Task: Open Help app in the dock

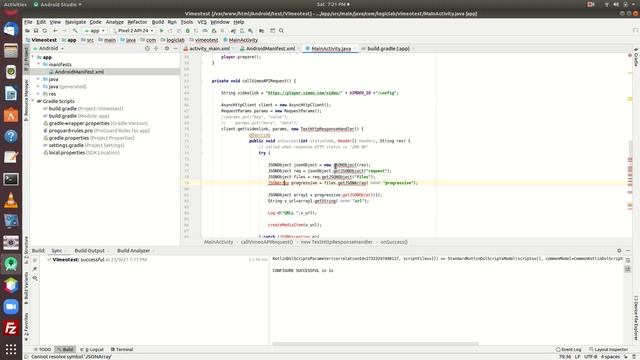Action: pyautogui.click(x=11, y=136)
